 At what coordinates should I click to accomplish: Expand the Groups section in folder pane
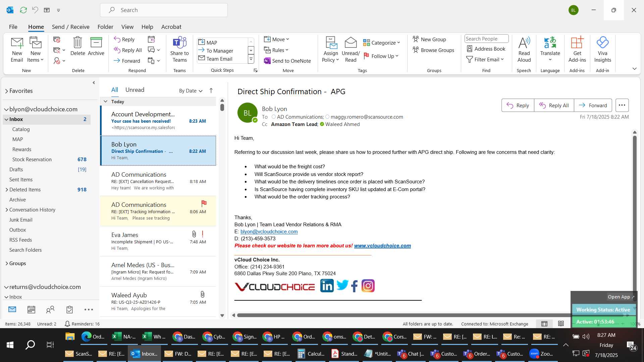pos(7,263)
